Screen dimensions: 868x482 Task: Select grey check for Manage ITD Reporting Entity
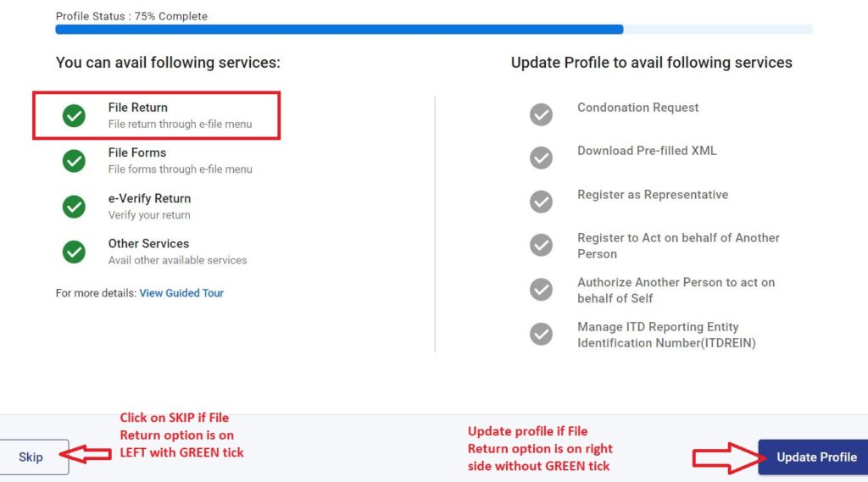(x=541, y=335)
